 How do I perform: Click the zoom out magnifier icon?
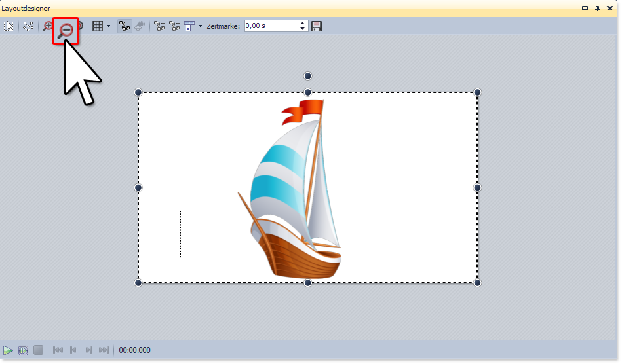[x=66, y=30]
